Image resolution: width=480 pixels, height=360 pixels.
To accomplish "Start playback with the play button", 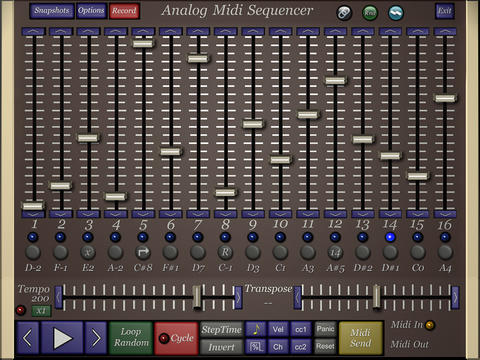I will pos(62,338).
